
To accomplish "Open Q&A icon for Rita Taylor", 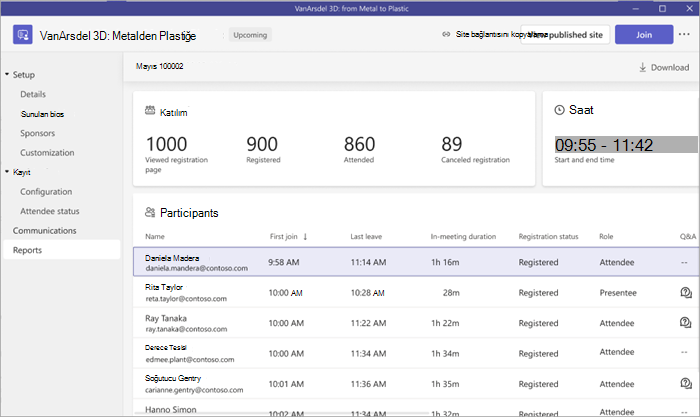I will tap(686, 293).
